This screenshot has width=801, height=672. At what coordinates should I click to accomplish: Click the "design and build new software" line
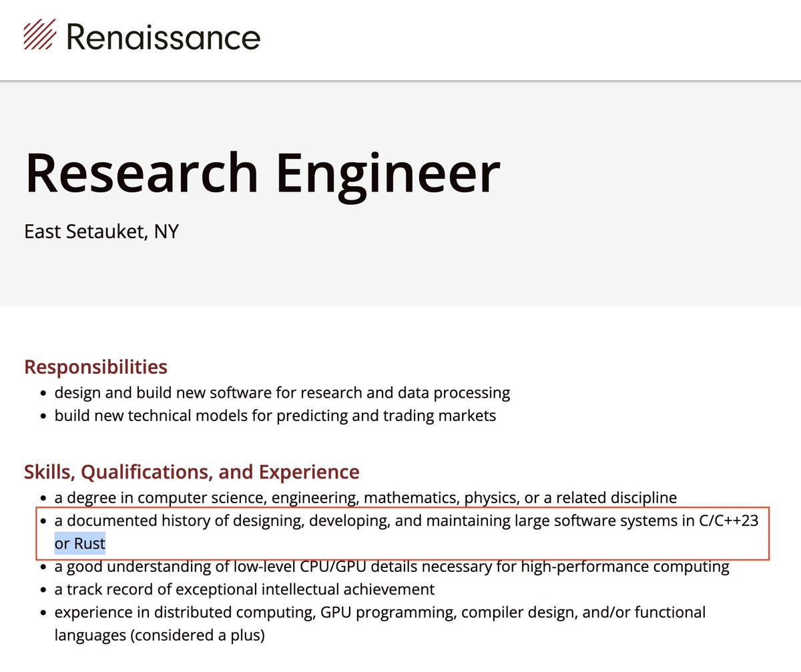click(x=282, y=392)
